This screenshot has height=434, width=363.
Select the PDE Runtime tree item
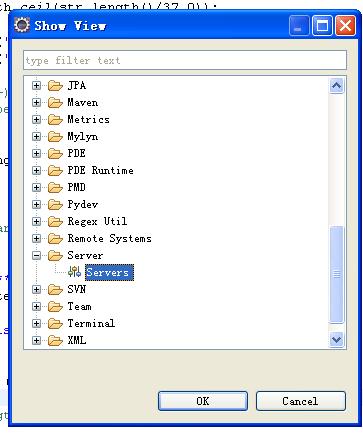(100, 170)
